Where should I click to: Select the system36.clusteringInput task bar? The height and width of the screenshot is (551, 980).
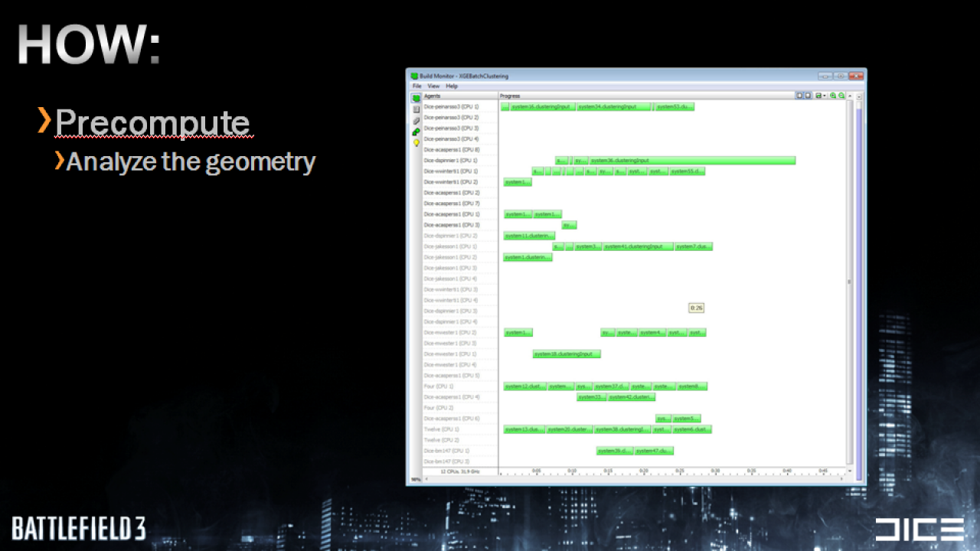pyautogui.click(x=692, y=161)
